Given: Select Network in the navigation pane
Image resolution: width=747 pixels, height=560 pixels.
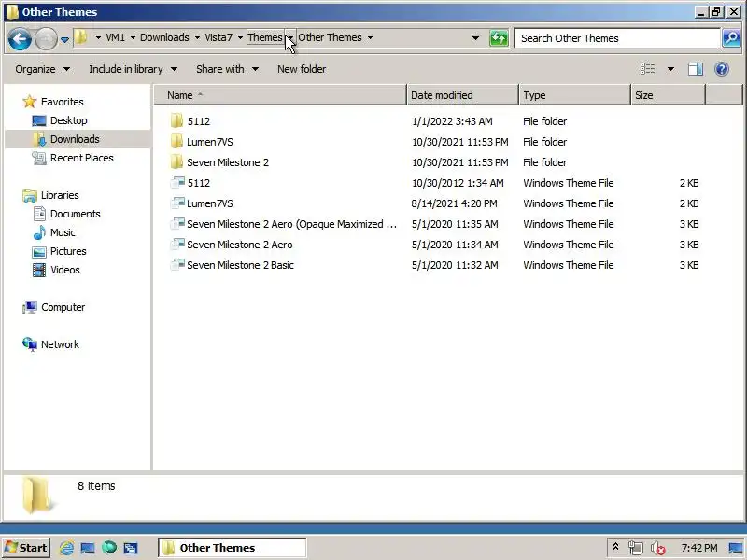Looking at the screenshot, I should point(60,344).
